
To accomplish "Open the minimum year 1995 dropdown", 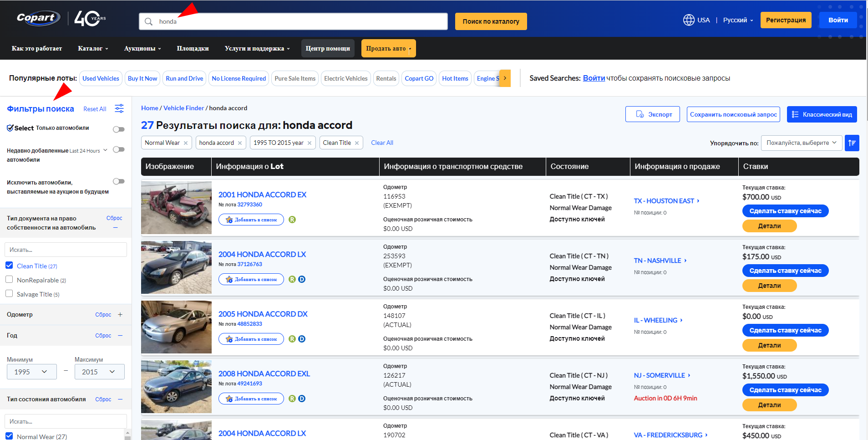I will point(31,372).
